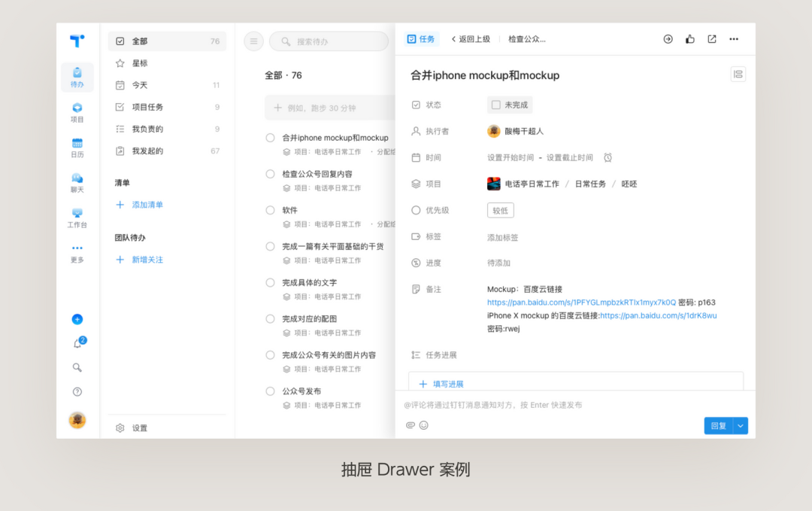Open the user avatar at sidebar bottom
The width and height of the screenshot is (812, 511).
77,420
